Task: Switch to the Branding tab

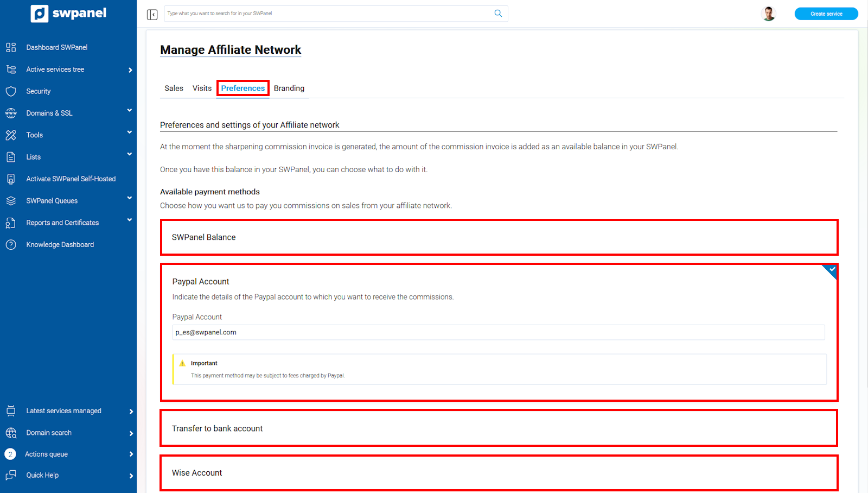Action: click(289, 89)
